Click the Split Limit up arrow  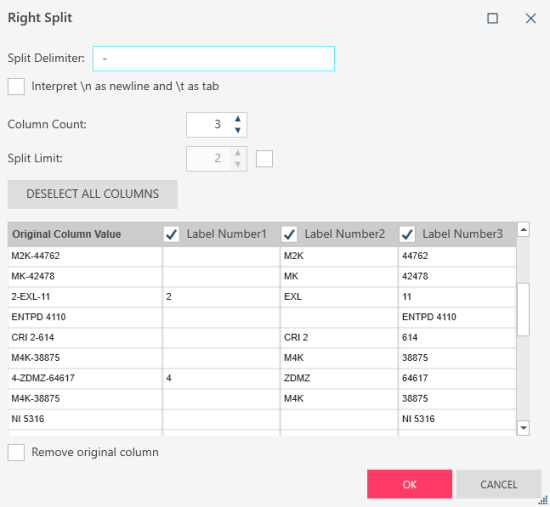click(x=238, y=153)
